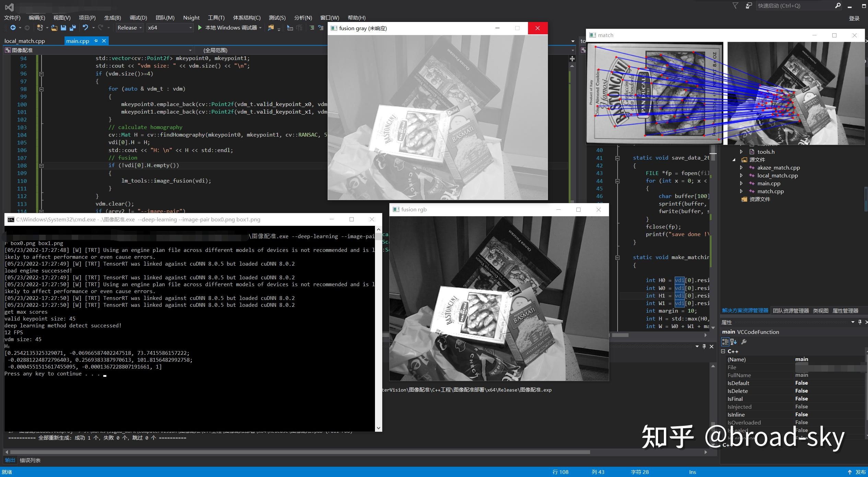Collapse the code block at line 108
Viewport: 868px width, 477px height.
42,166
